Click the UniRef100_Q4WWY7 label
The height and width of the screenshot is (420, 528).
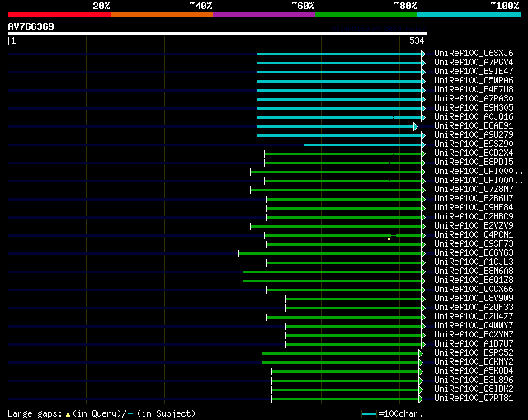(474, 326)
